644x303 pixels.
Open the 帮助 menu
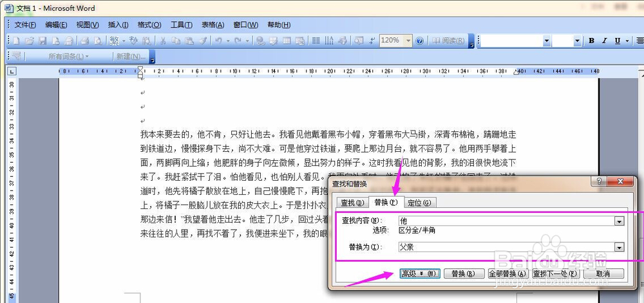point(279,24)
